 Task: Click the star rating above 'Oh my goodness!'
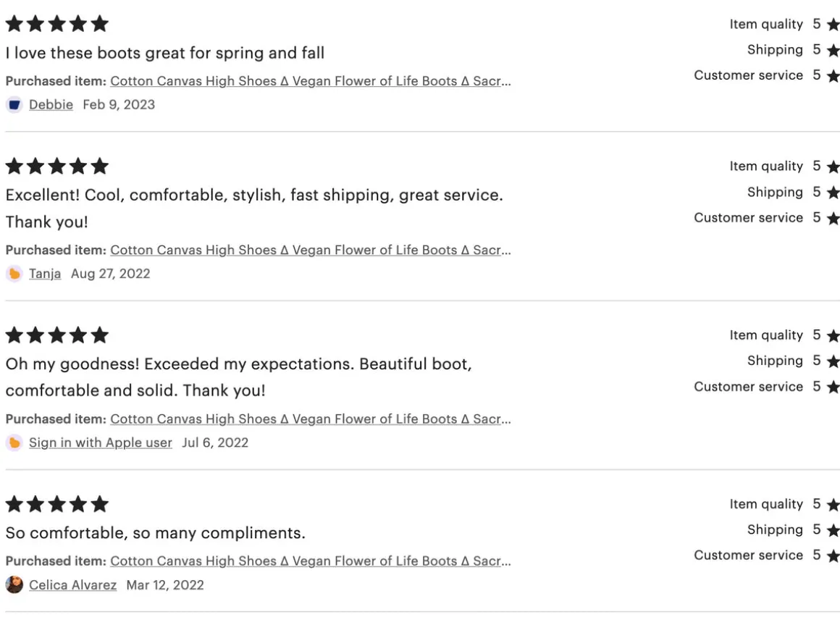tap(57, 336)
